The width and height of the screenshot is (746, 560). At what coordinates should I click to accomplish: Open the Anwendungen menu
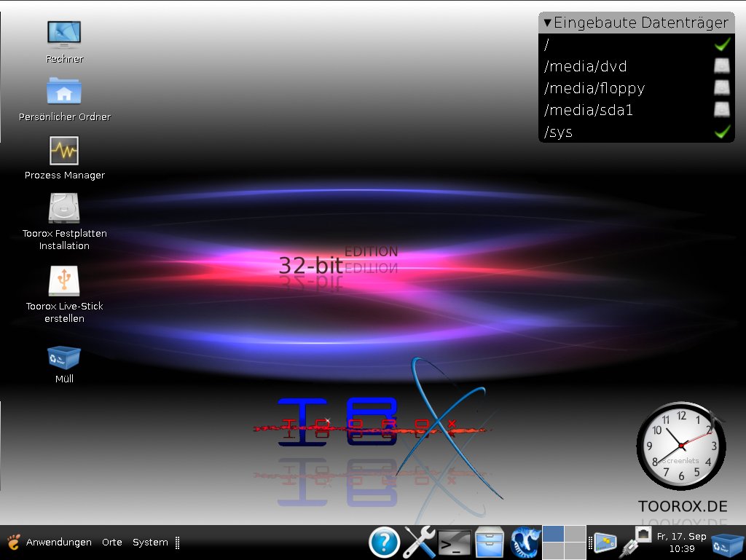[x=58, y=543]
